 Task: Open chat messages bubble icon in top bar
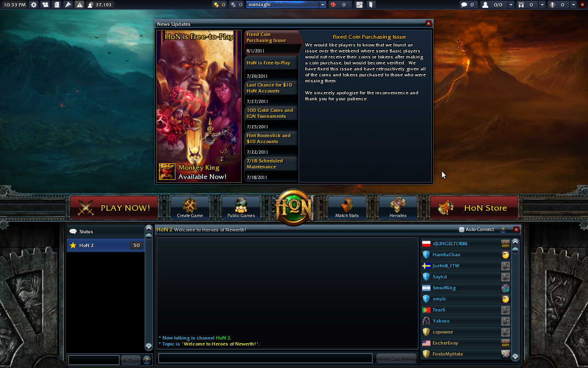click(x=464, y=5)
